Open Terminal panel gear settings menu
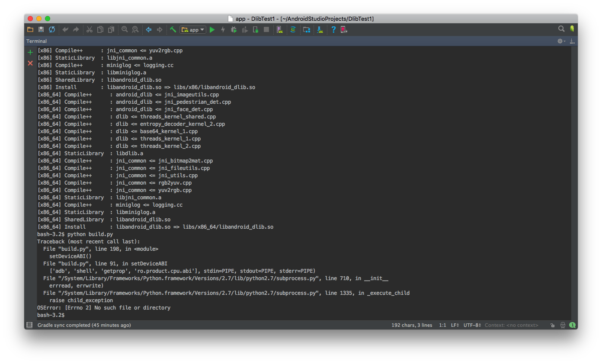 pyautogui.click(x=561, y=41)
